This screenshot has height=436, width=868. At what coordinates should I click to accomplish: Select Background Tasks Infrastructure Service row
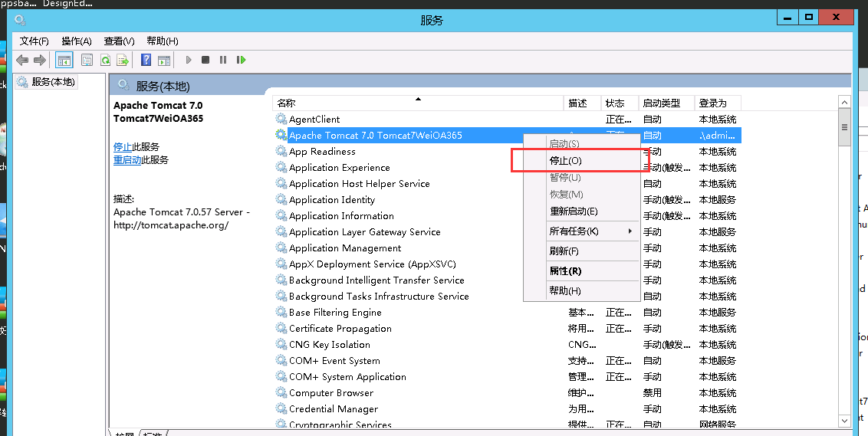coord(507,296)
